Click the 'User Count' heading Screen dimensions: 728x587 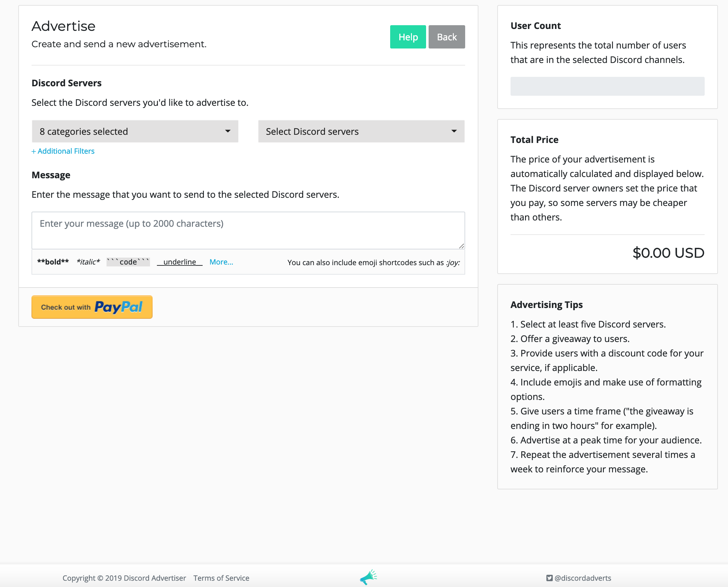click(x=535, y=26)
